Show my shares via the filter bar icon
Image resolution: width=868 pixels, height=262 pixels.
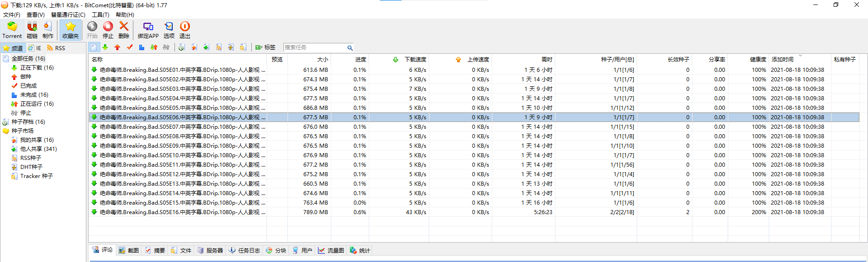tap(194, 47)
